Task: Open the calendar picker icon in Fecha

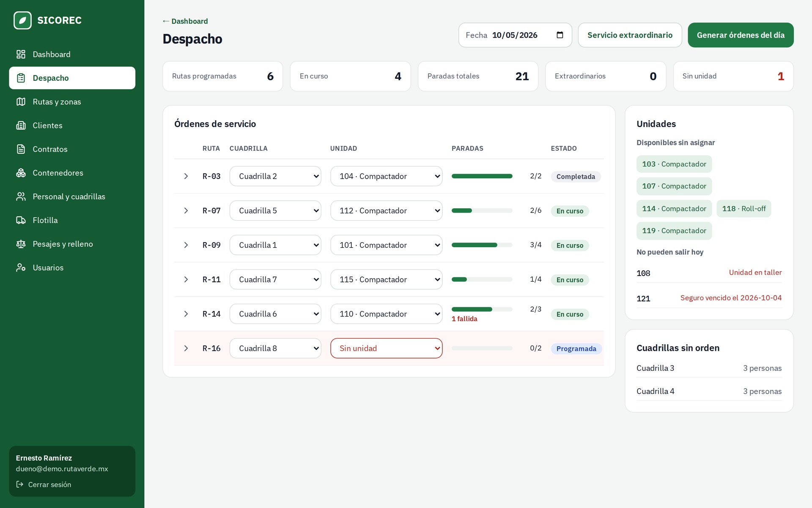Action: tap(560, 35)
